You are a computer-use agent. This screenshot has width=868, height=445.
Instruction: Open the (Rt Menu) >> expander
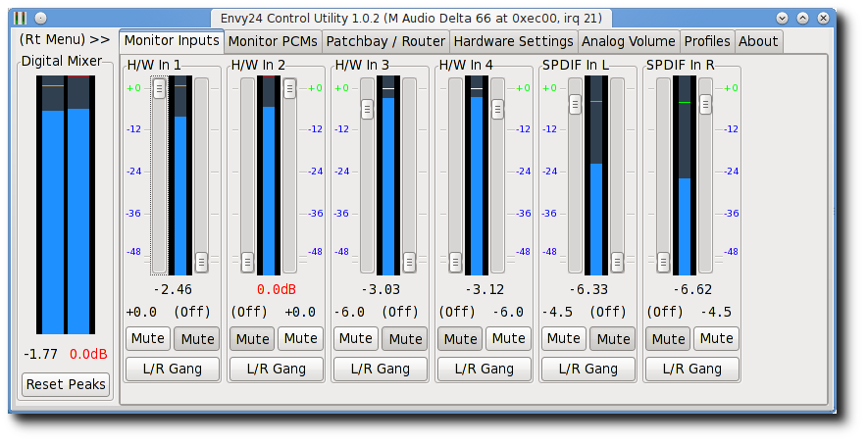point(65,40)
